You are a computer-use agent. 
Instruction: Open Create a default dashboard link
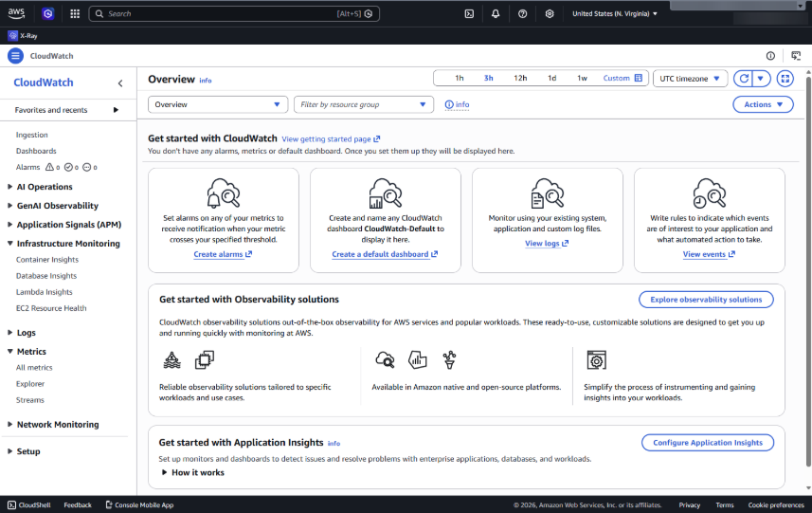385,254
